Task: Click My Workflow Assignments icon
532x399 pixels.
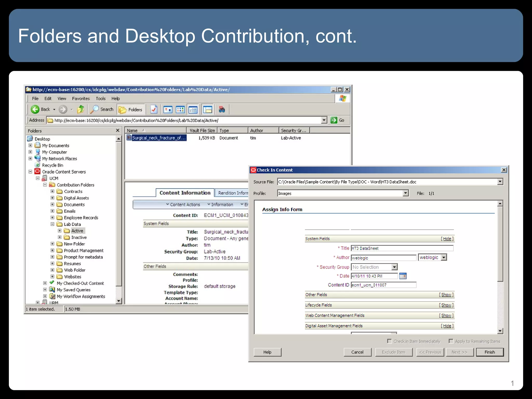Action: 52,296
